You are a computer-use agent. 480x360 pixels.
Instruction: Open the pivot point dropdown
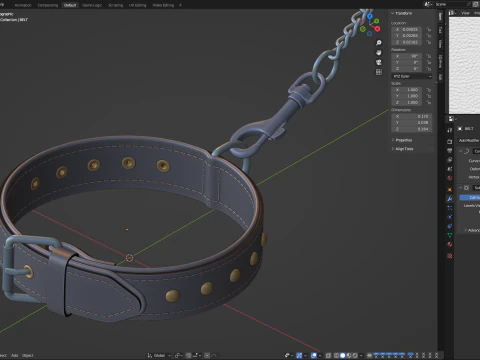coord(178,355)
